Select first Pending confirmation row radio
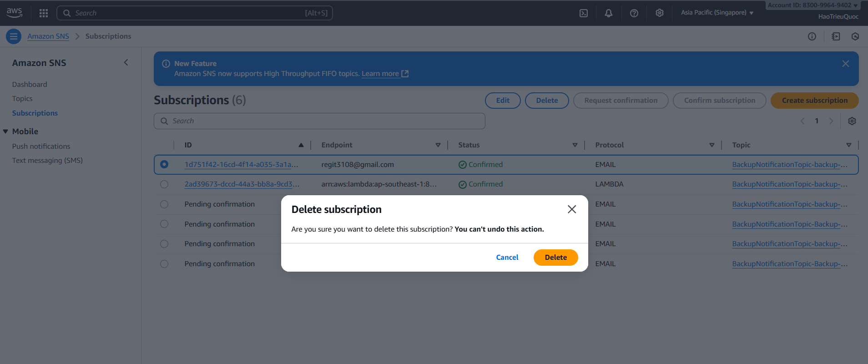Screen dimensions: 868x364 pos(164,204)
